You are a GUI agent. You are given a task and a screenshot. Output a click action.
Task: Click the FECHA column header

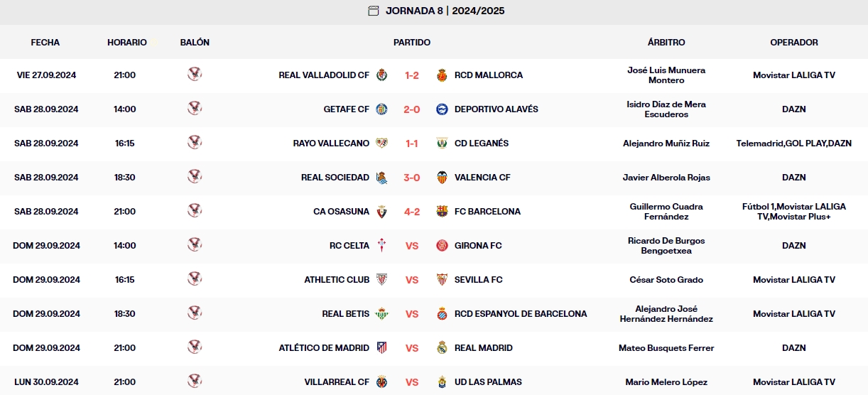click(x=45, y=43)
